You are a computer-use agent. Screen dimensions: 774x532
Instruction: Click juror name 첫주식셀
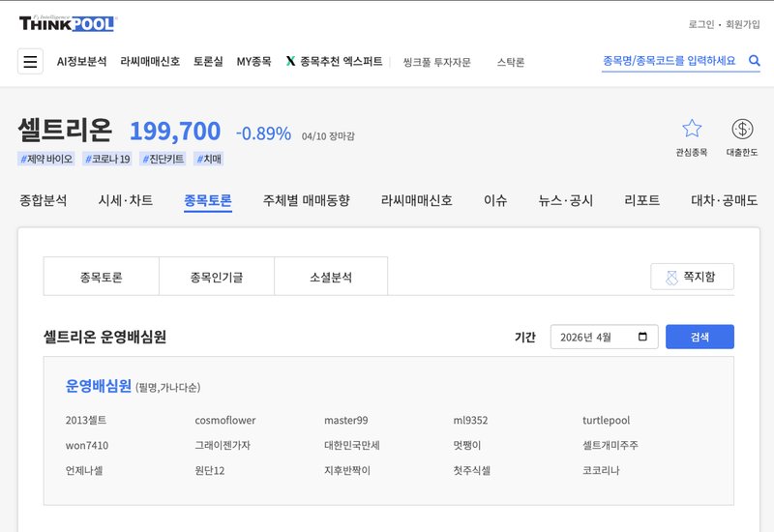click(472, 470)
